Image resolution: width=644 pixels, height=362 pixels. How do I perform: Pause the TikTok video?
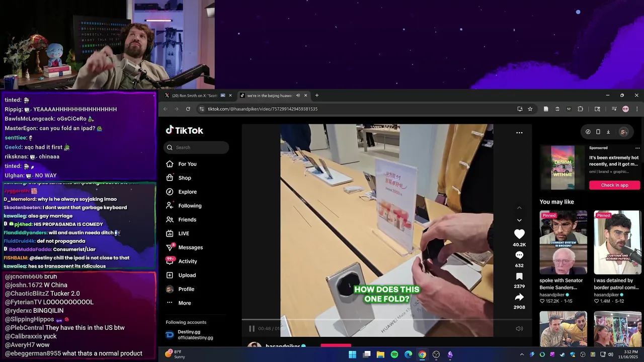point(252,328)
